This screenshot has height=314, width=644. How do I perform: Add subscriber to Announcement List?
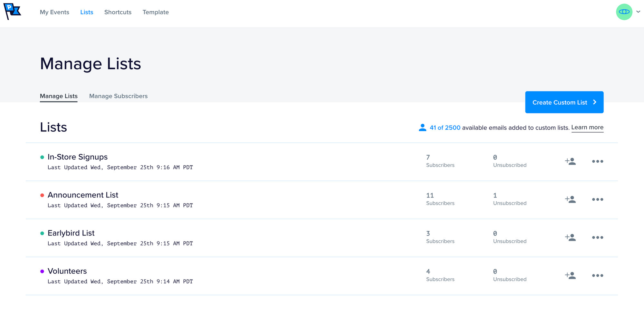[570, 199]
